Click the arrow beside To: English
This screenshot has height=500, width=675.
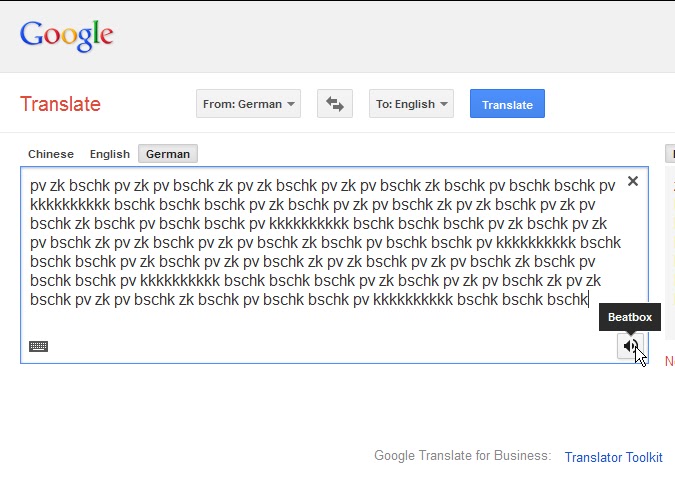pyautogui.click(x=444, y=104)
